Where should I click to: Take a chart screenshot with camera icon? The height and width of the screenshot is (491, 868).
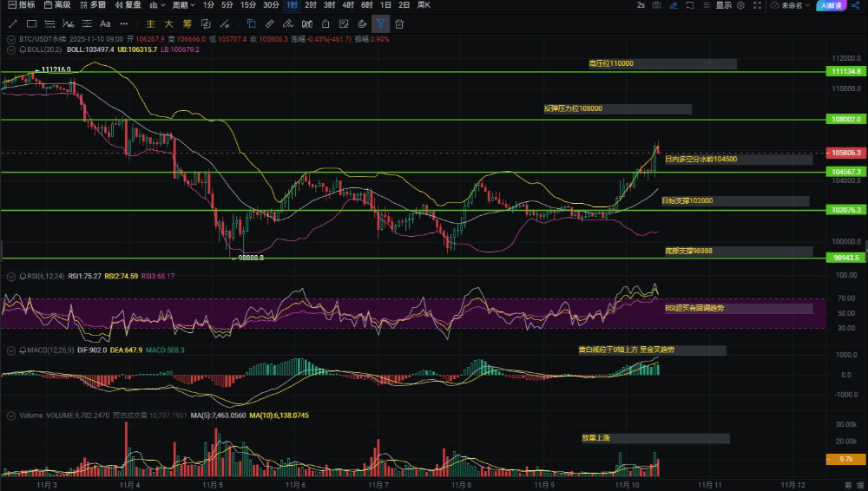(x=656, y=5)
